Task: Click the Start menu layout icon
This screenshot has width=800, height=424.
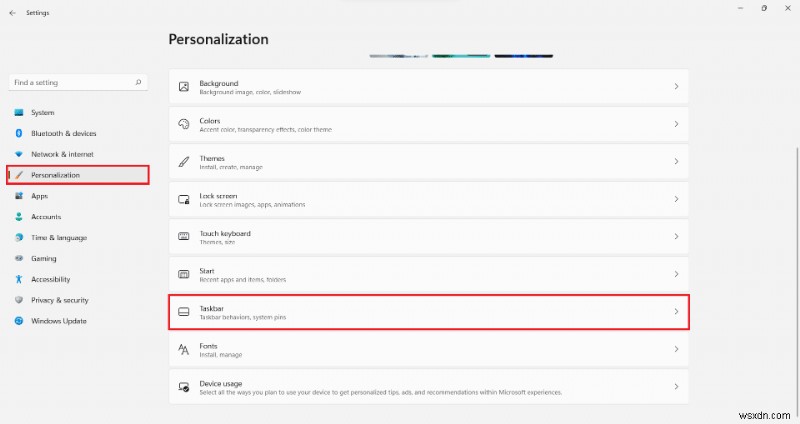Action: click(x=184, y=274)
